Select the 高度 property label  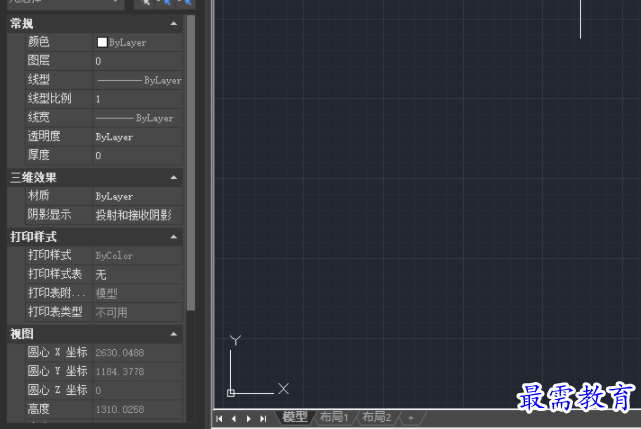coord(38,409)
